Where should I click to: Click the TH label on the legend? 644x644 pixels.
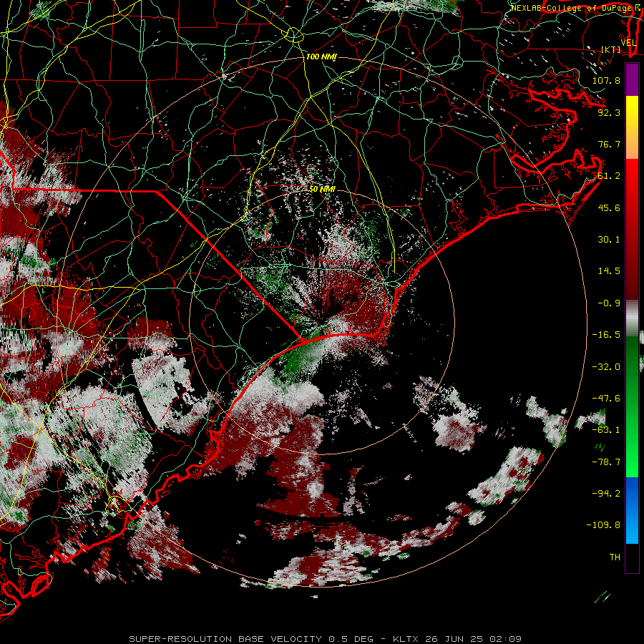tap(615, 557)
